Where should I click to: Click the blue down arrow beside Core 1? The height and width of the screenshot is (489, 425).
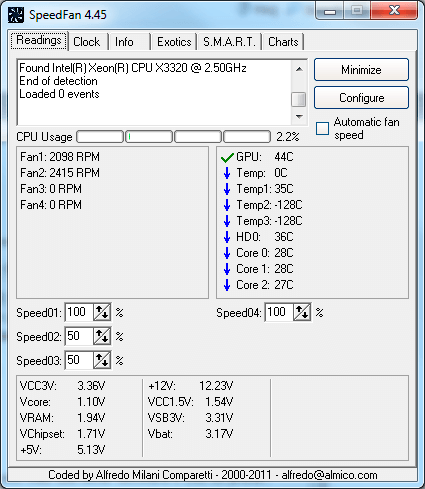[x=227, y=269]
